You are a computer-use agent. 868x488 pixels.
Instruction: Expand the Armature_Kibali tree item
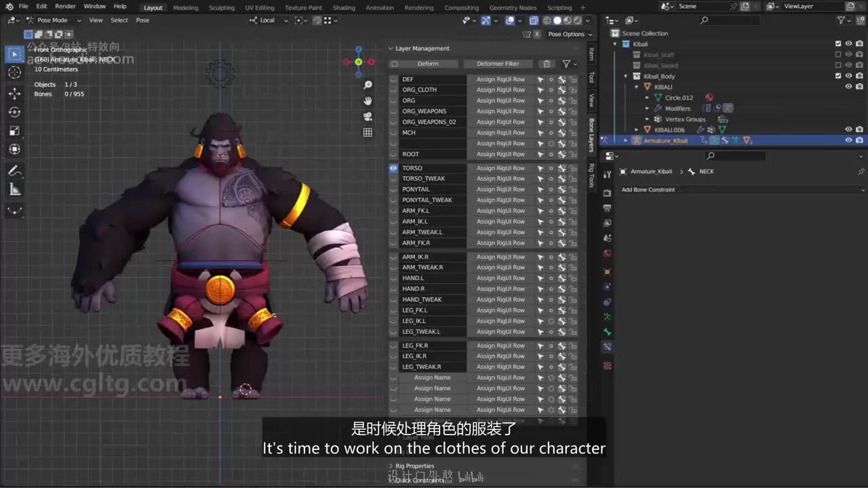tap(626, 140)
